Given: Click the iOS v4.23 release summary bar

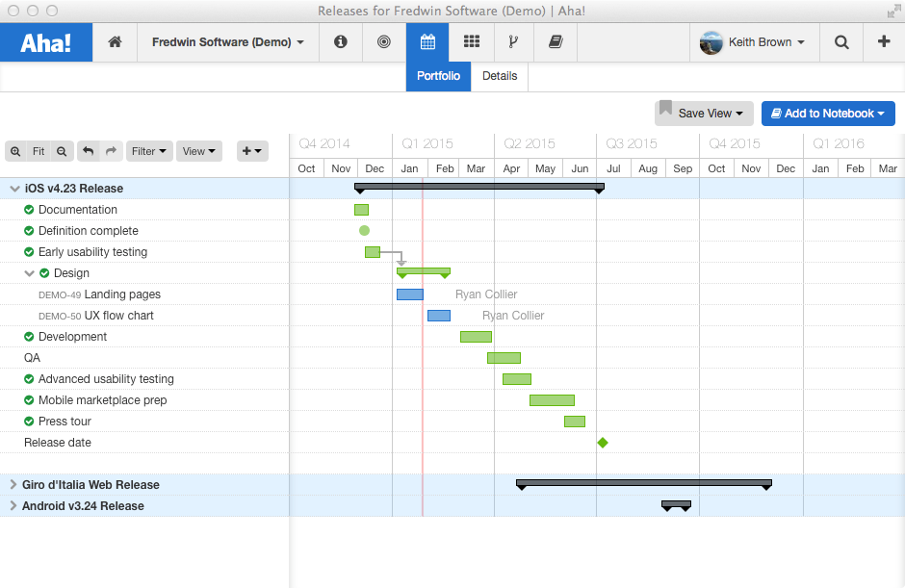Looking at the screenshot, I should coord(479,188).
